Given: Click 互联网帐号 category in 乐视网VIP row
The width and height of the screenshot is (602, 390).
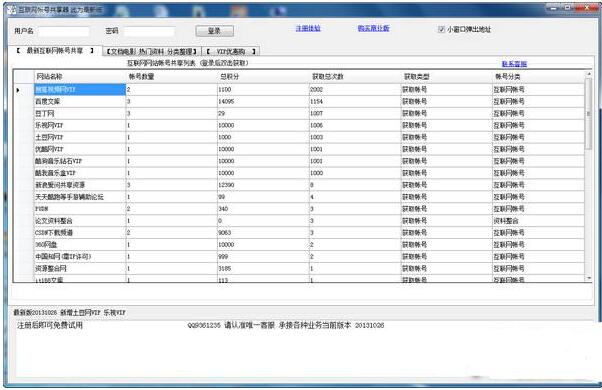Looking at the screenshot, I should pyautogui.click(x=538, y=126).
